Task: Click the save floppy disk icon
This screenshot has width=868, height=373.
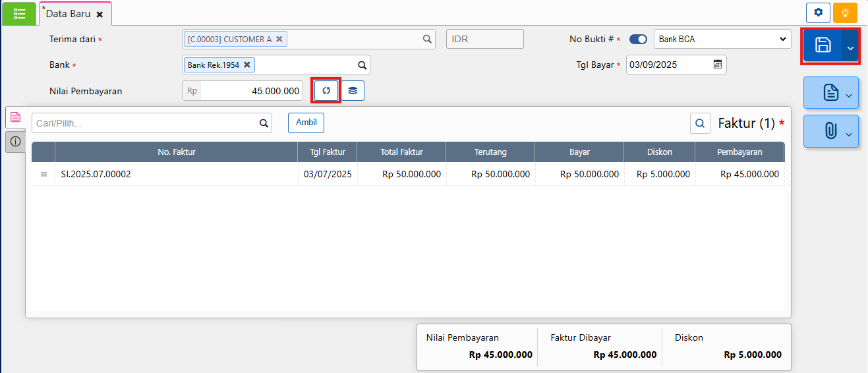Action: 823,45
